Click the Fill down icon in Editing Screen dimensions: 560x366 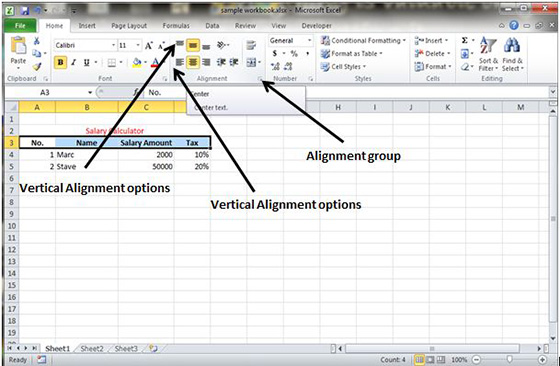tap(465, 54)
